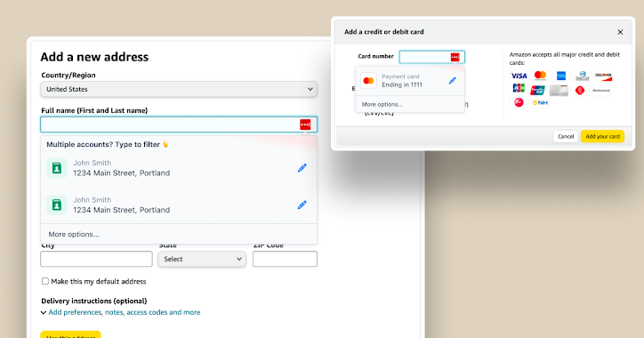This screenshot has height=338, width=644.
Task: Open the Country/Region dropdown showing United States
Action: (179, 89)
